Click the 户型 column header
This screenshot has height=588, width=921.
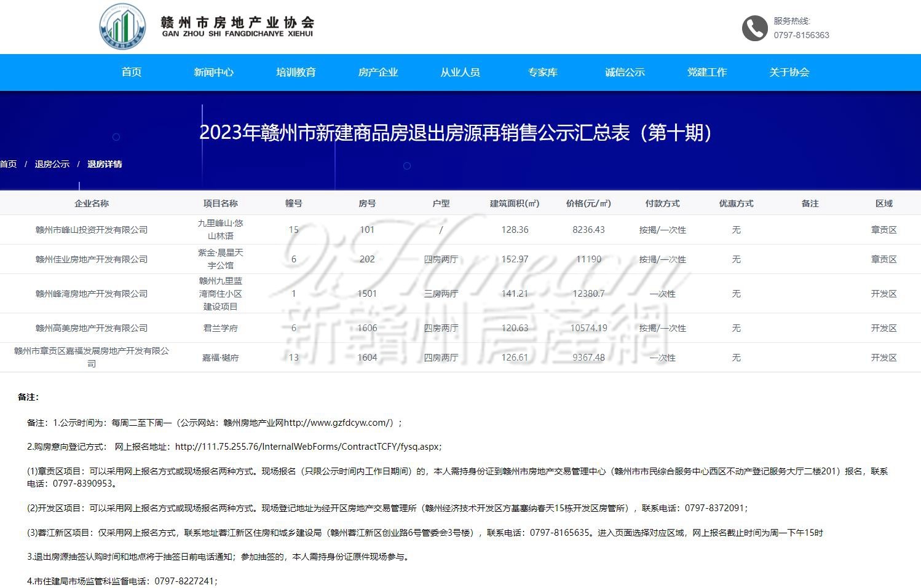pos(441,203)
